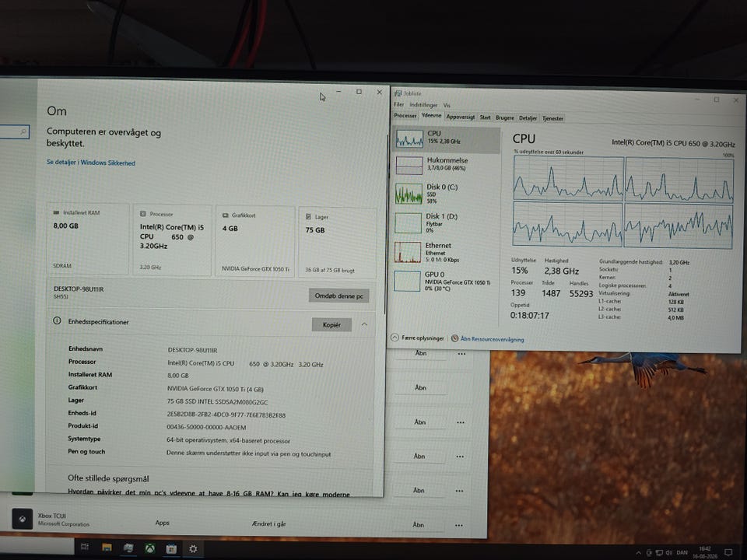Click the Systemtype value 64-bit operativsystem
The height and width of the screenshot is (560, 747).
pos(228,440)
